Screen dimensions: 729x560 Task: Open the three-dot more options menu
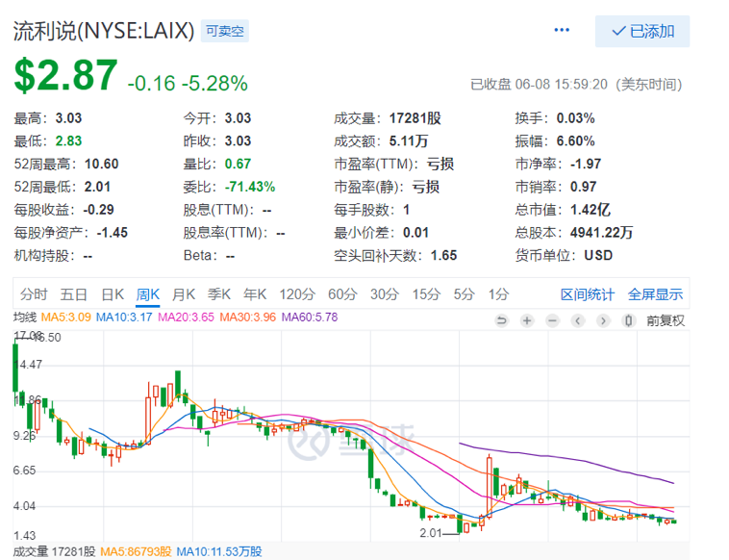pos(562,30)
